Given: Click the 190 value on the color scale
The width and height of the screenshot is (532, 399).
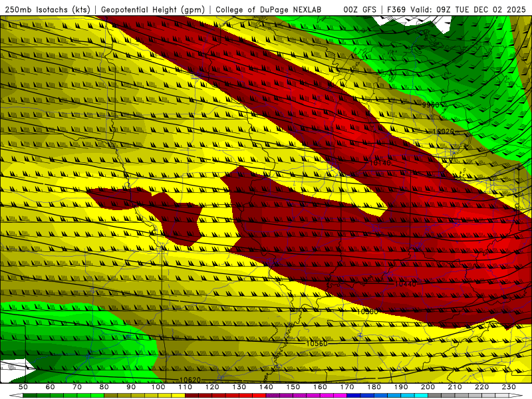Looking at the screenshot, I should (401, 387).
